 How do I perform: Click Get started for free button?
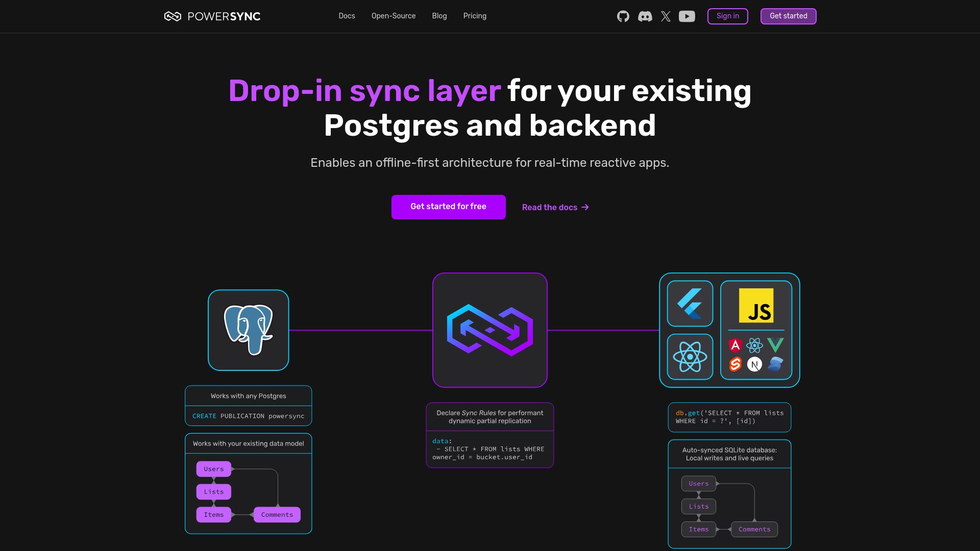click(449, 207)
